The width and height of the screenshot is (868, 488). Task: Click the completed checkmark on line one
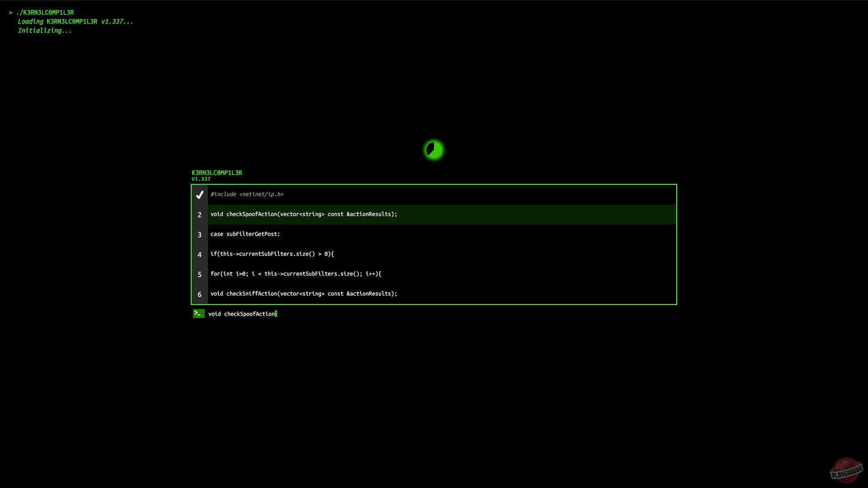(199, 195)
